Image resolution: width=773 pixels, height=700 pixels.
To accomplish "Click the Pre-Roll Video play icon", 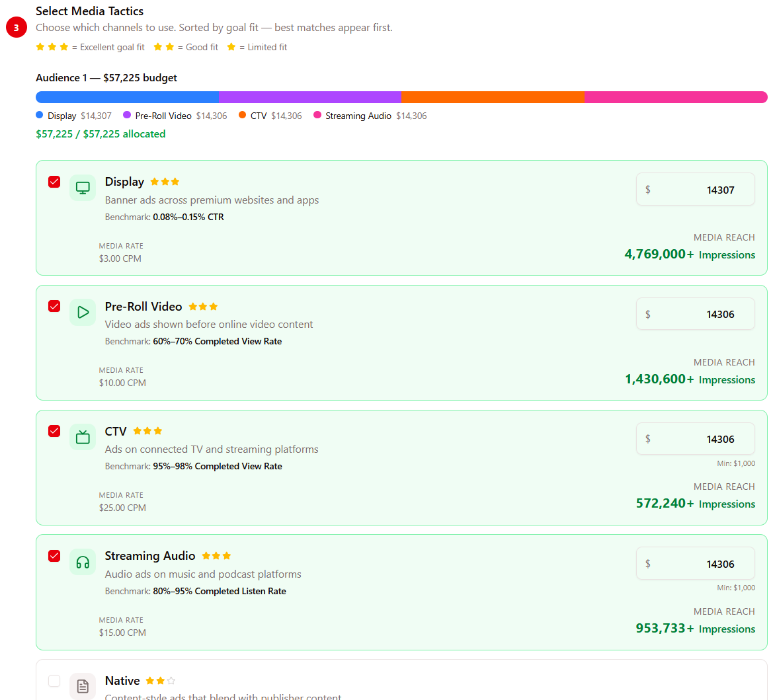I will (83, 313).
